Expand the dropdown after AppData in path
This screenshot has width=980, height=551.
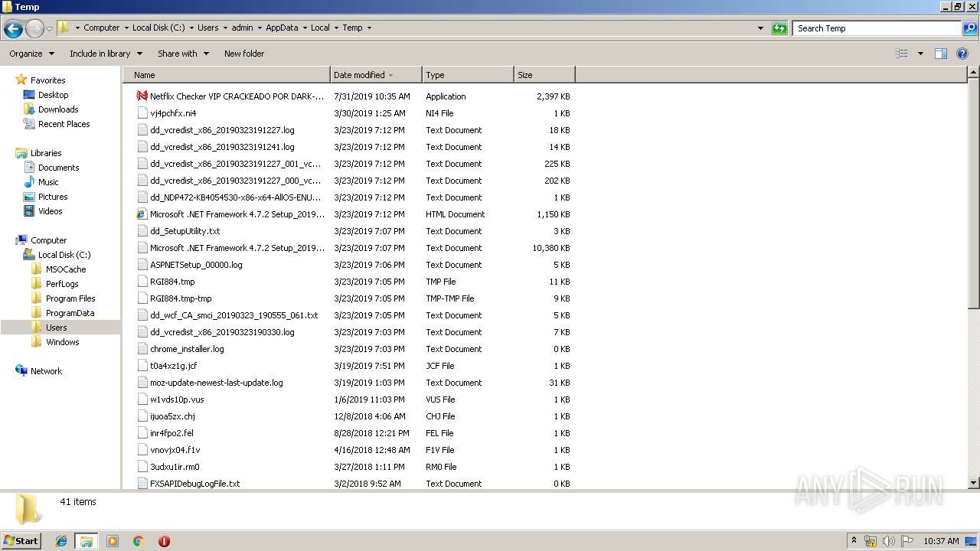point(305,28)
